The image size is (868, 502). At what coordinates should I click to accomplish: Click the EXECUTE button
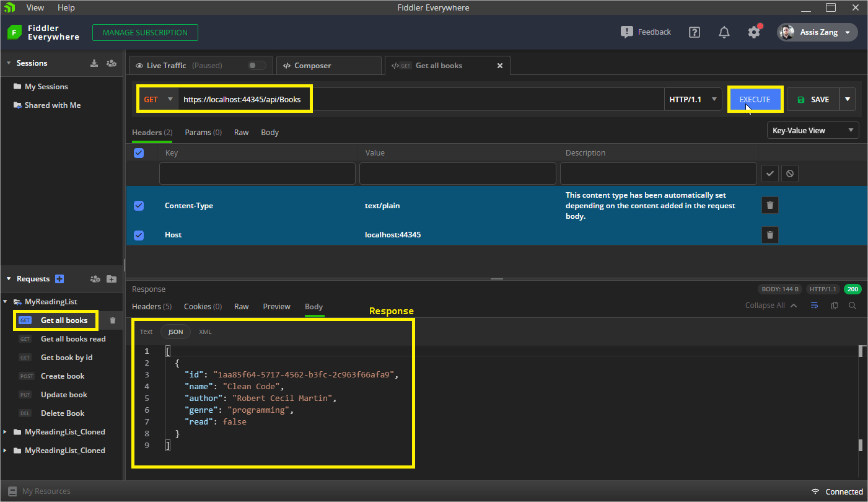755,99
